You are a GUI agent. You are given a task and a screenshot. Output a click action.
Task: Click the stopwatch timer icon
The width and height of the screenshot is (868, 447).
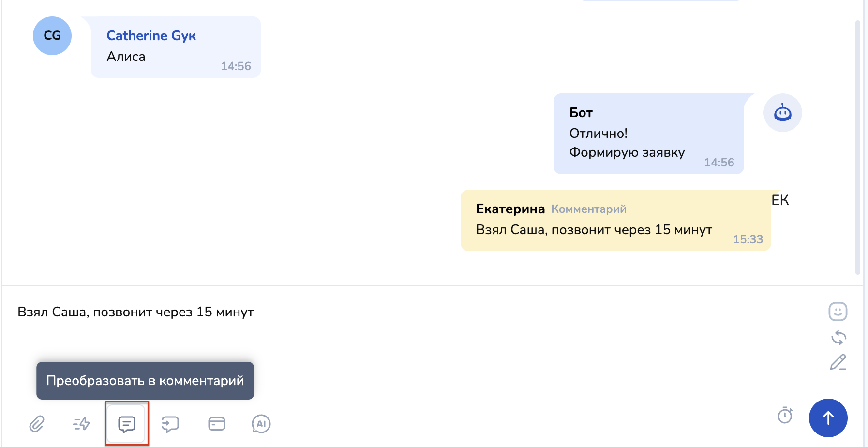coord(785,415)
